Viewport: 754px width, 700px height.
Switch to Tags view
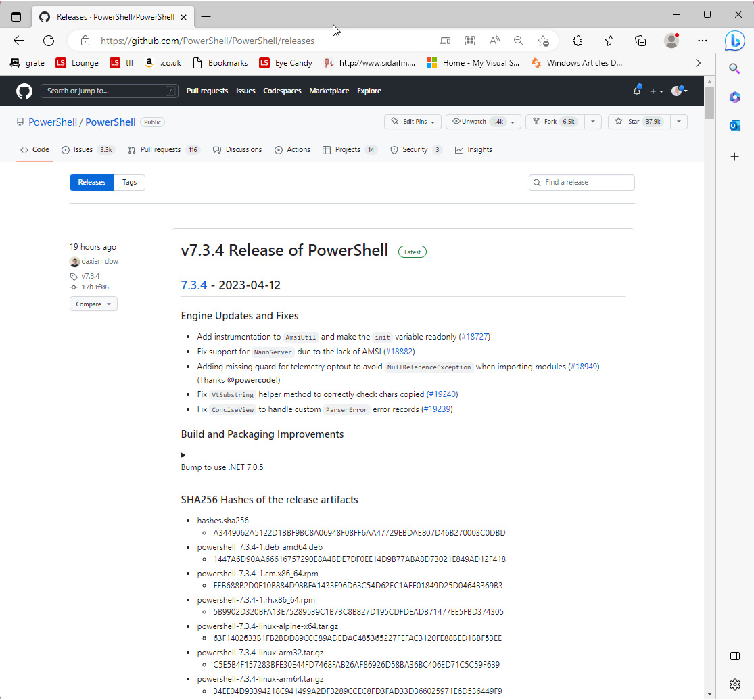click(x=129, y=183)
